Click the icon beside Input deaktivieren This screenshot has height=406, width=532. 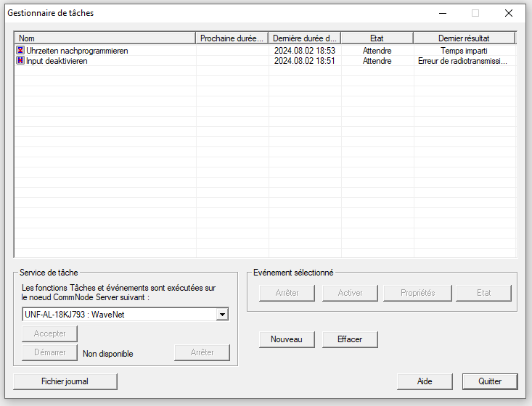click(x=20, y=61)
